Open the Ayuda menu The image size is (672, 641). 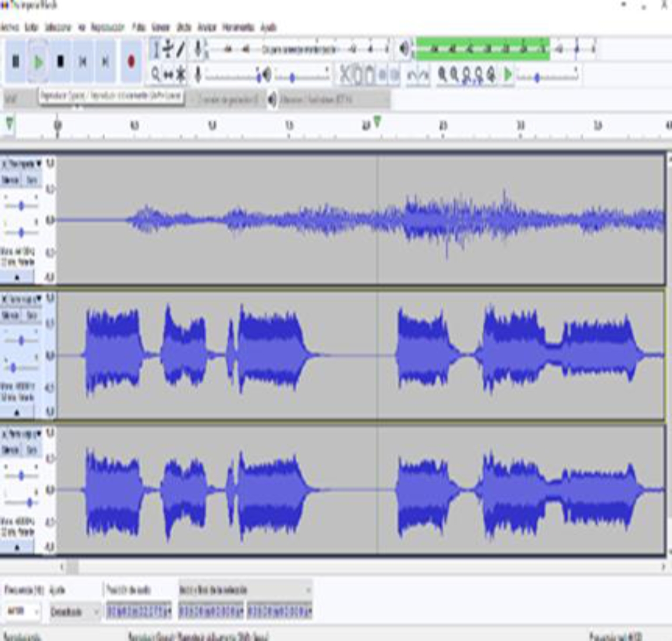click(x=268, y=27)
